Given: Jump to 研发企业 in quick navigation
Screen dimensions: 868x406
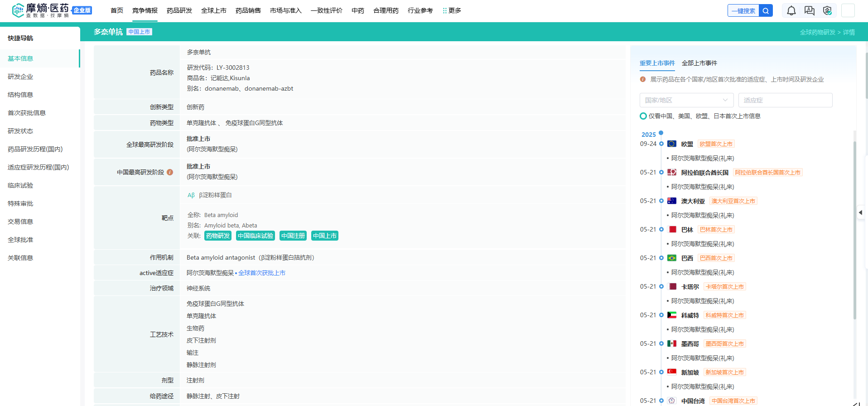Looking at the screenshot, I should coord(20,77).
